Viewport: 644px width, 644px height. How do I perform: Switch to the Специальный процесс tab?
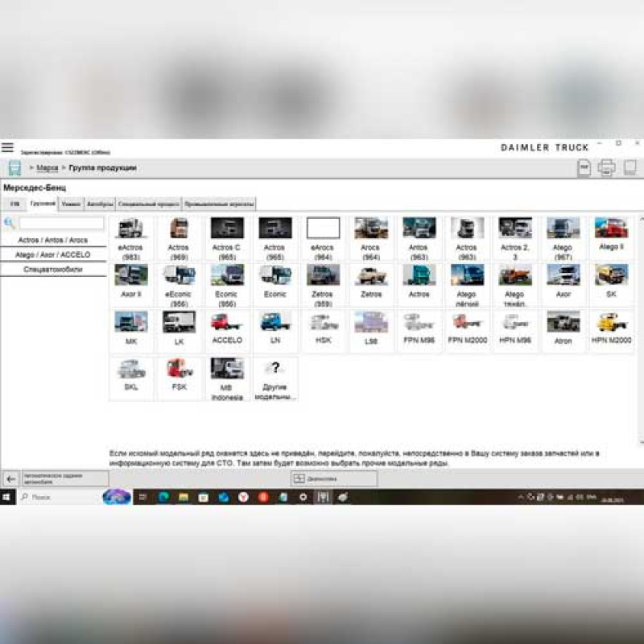point(148,204)
